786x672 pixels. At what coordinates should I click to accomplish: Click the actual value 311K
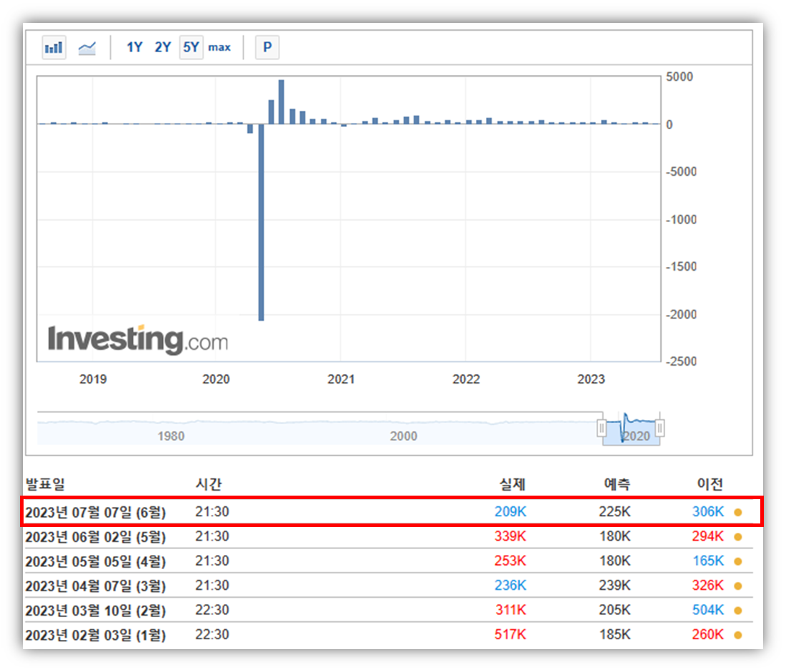[511, 610]
